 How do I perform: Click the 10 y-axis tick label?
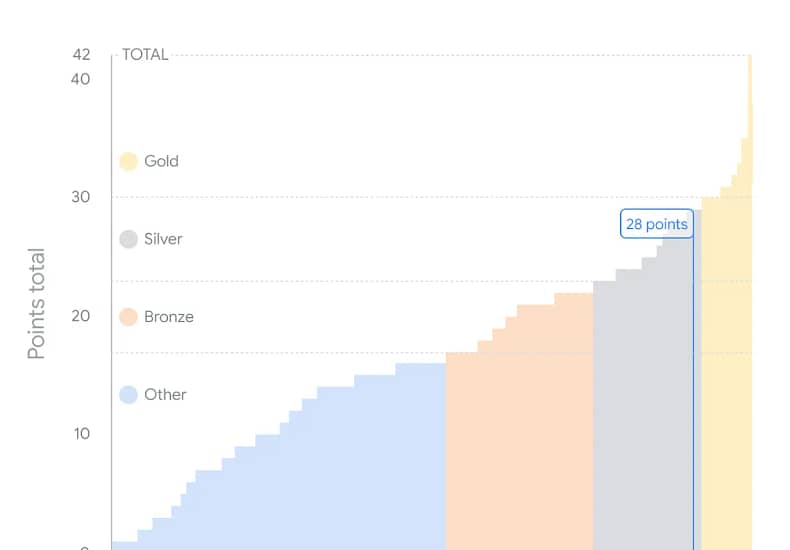tap(82, 434)
